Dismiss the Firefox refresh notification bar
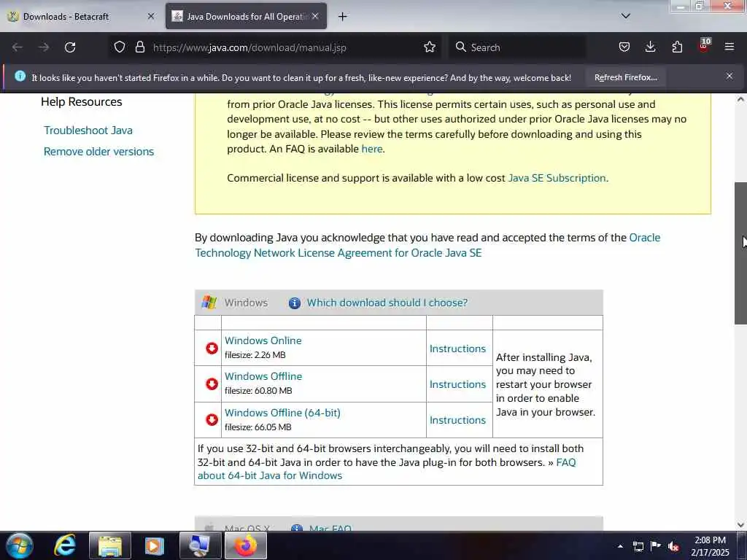The image size is (747, 560). 729,76
